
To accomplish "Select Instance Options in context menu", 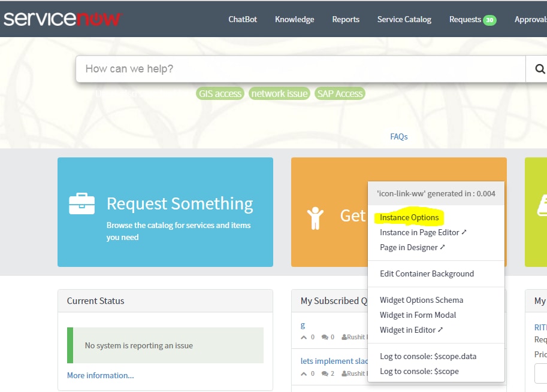I will point(409,217).
